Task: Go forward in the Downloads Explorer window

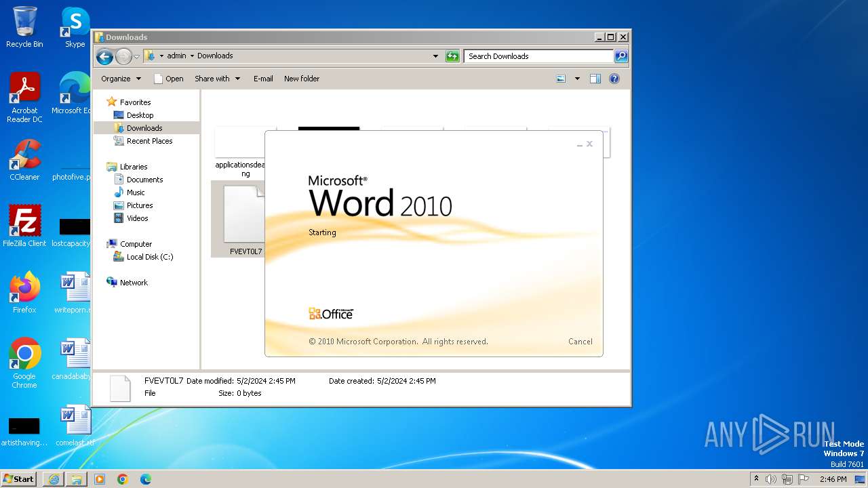Action: 123,56
